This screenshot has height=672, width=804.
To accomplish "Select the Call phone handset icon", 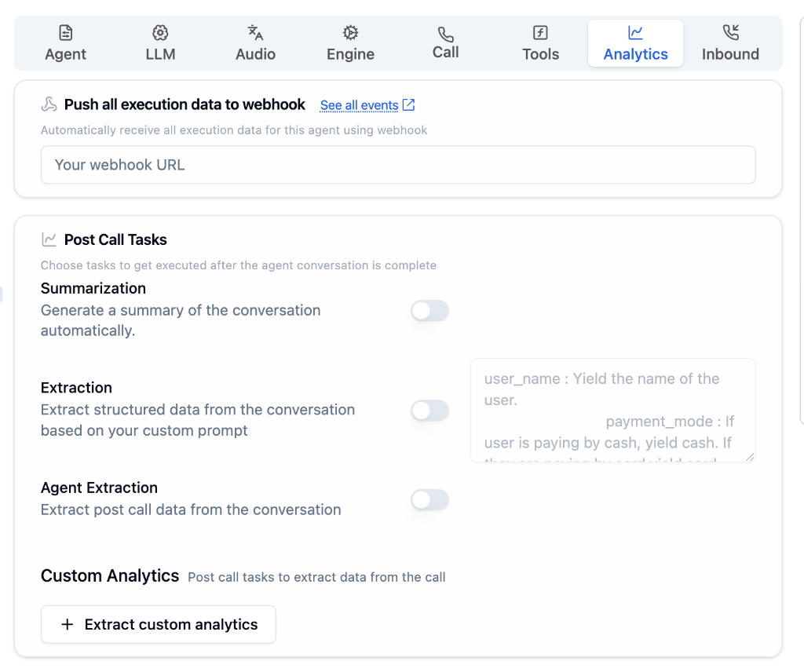I will [x=445, y=35].
